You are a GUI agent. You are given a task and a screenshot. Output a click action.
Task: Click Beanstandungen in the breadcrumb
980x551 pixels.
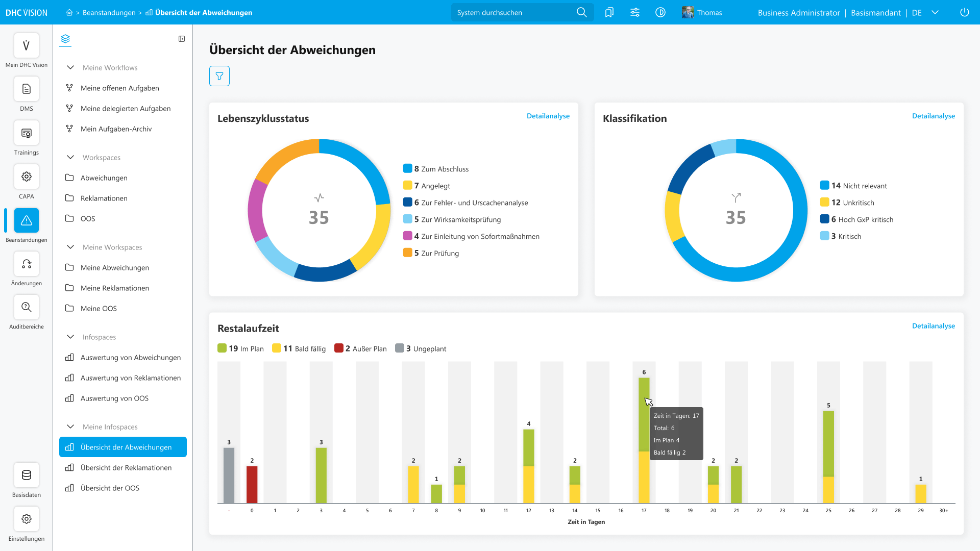click(109, 12)
